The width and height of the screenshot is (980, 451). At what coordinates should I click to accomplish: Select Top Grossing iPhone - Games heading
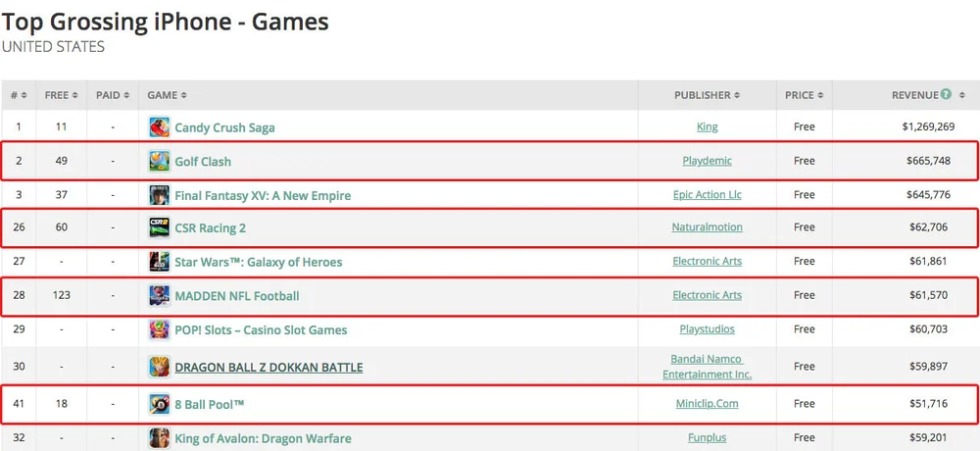[165, 22]
